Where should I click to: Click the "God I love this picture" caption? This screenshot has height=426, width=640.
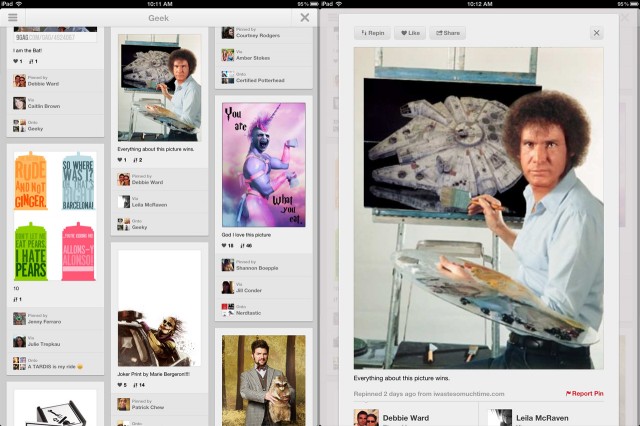click(246, 235)
